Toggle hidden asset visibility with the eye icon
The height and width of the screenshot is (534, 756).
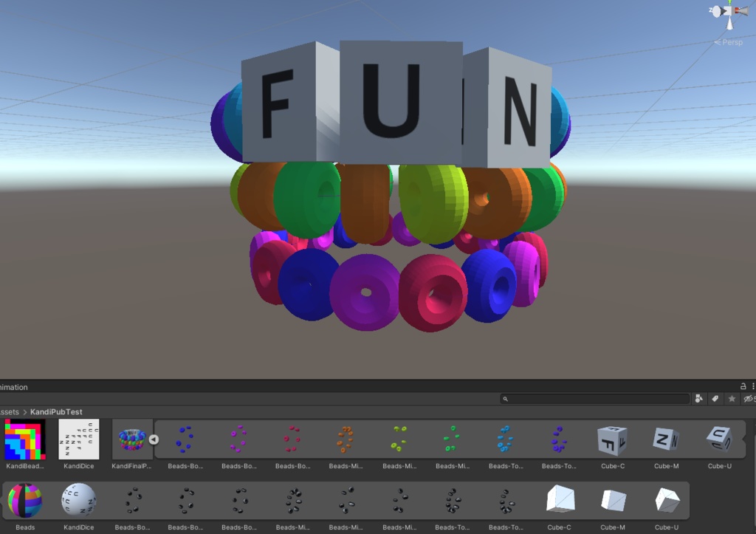[750, 399]
